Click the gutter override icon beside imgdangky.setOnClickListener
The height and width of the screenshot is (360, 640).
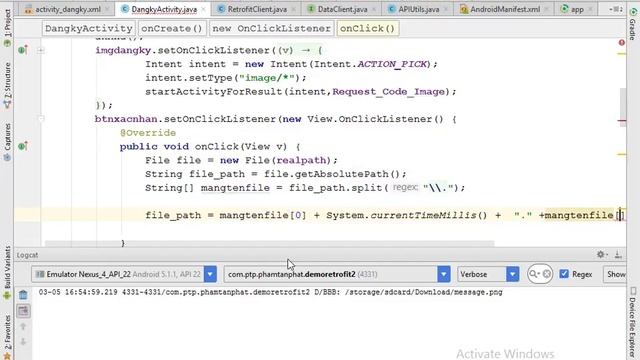pyautogui.click(x=22, y=50)
